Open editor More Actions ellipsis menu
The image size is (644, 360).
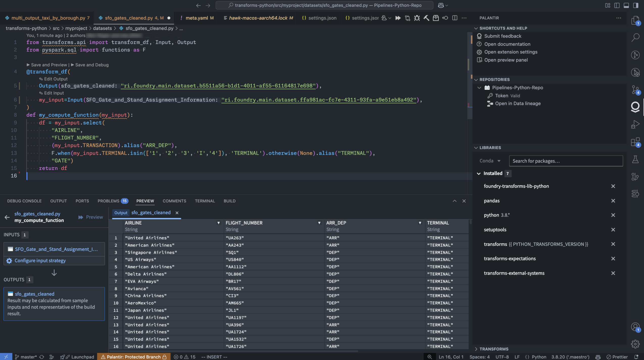tap(464, 18)
